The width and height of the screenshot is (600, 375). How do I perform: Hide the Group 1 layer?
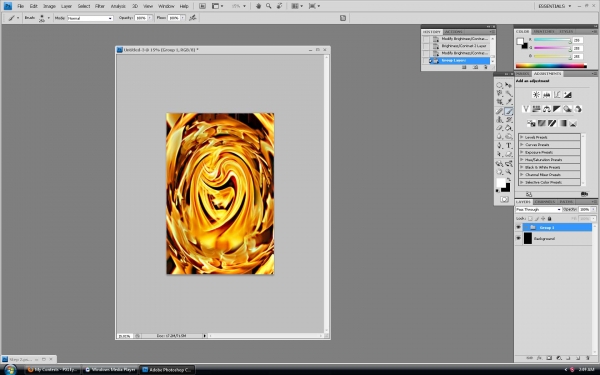tap(518, 227)
